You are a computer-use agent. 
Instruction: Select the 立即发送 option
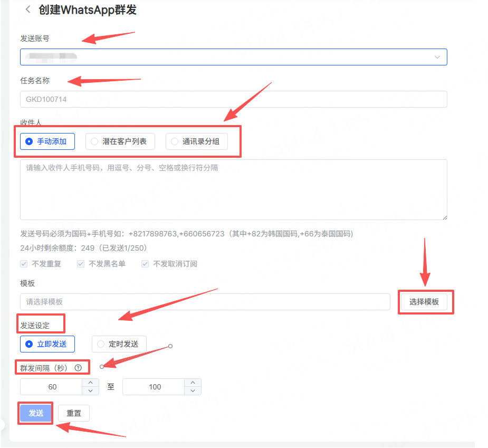pos(47,344)
